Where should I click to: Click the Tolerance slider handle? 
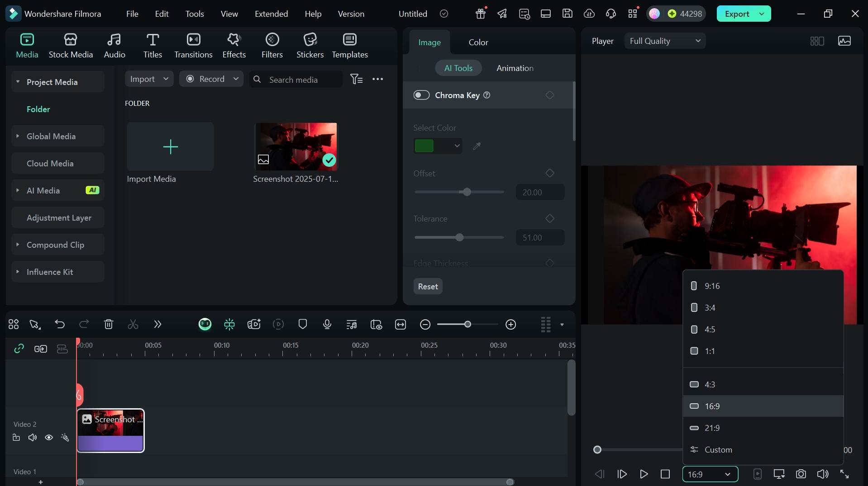(x=459, y=237)
